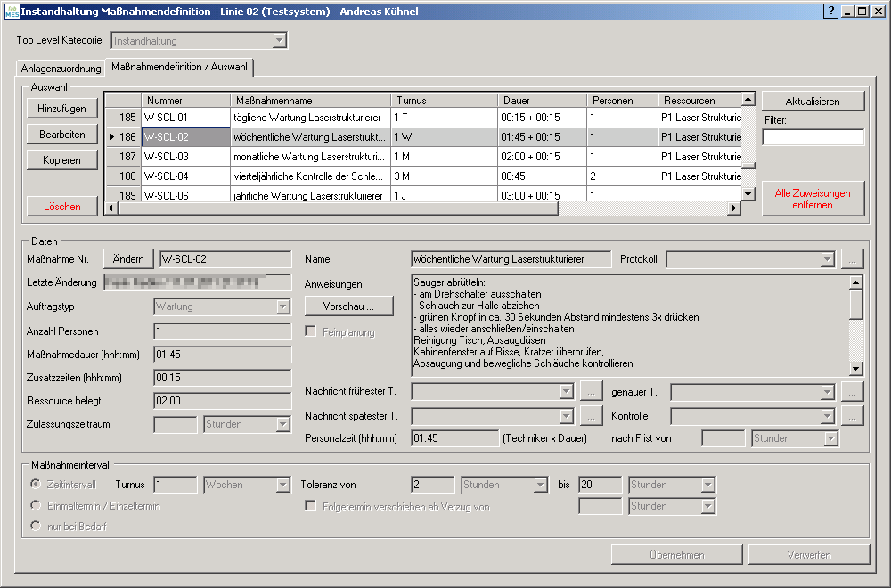Open the Turnus unit Wochen dropdown
891x588 pixels.
(282, 485)
